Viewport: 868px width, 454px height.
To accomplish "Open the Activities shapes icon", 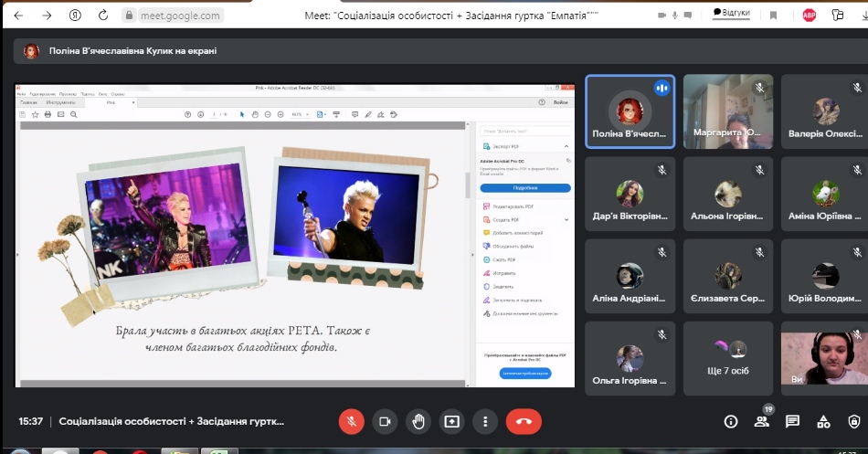I will tap(823, 421).
